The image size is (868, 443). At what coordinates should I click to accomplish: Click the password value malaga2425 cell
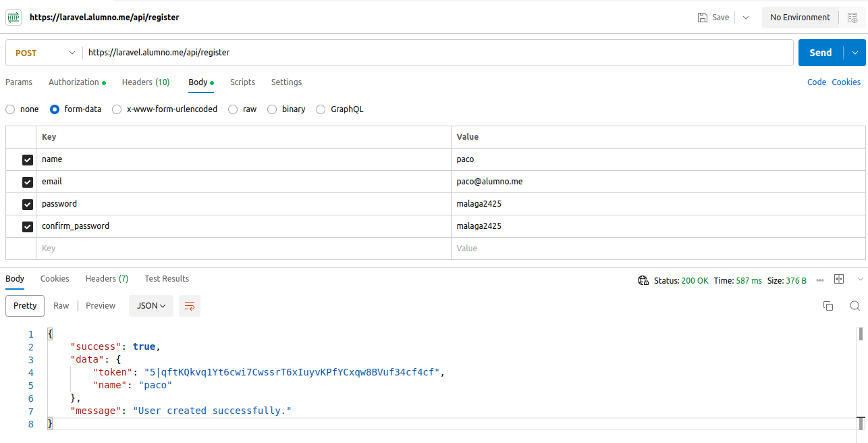(658, 204)
